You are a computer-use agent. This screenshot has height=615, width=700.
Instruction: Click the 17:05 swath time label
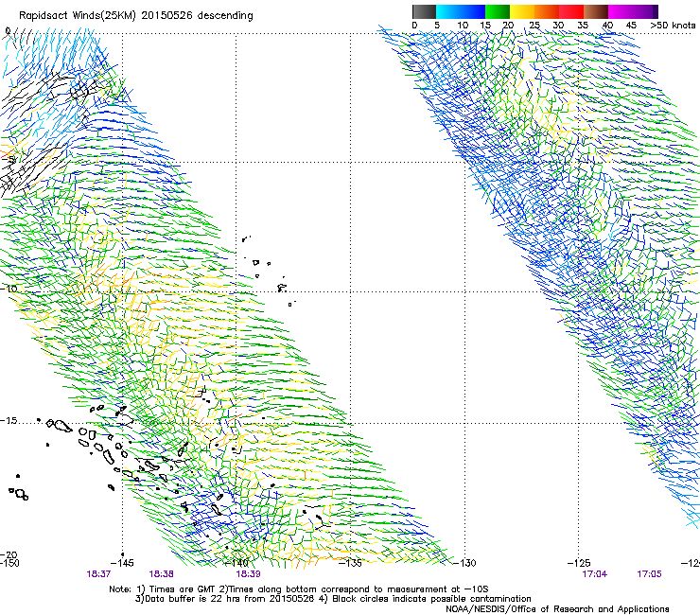point(649,574)
